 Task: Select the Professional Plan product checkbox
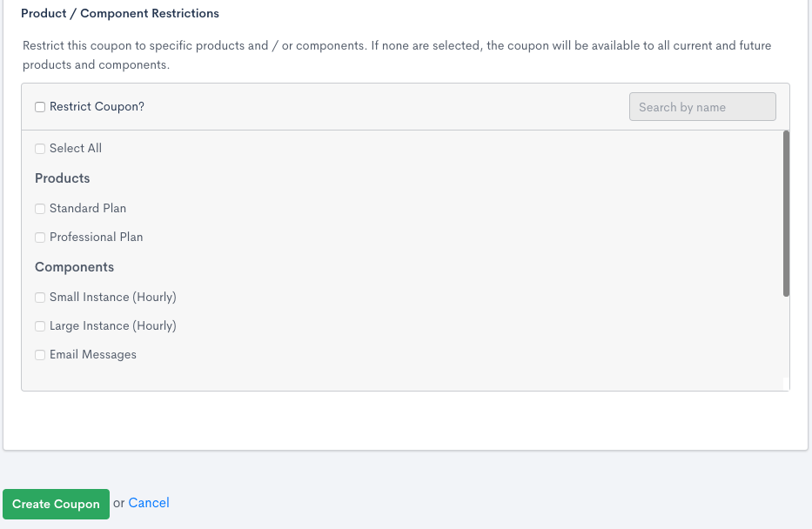(40, 237)
